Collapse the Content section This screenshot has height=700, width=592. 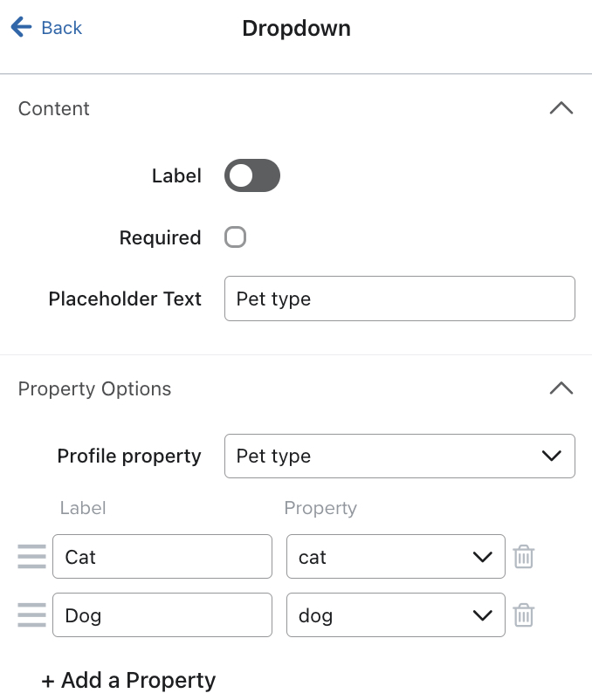[x=561, y=108]
